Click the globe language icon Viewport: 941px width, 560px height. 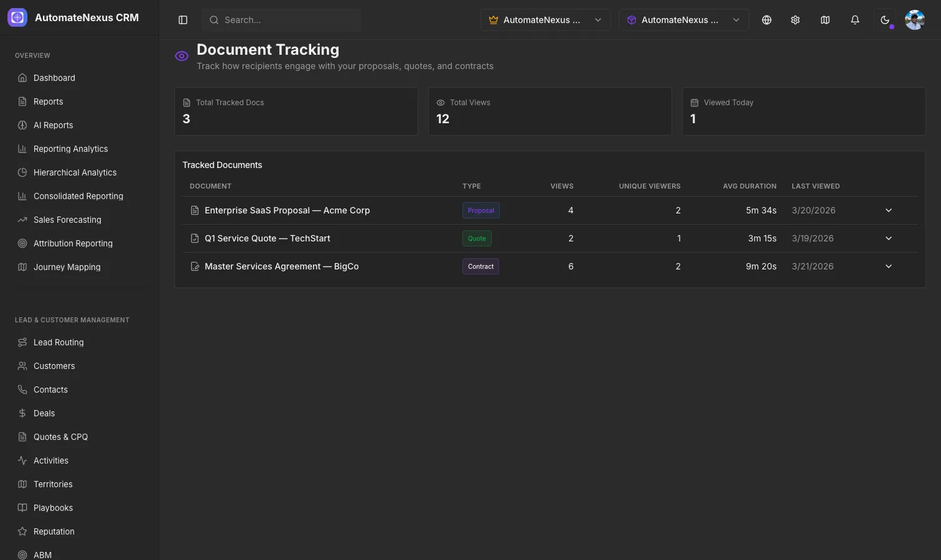[x=767, y=20]
